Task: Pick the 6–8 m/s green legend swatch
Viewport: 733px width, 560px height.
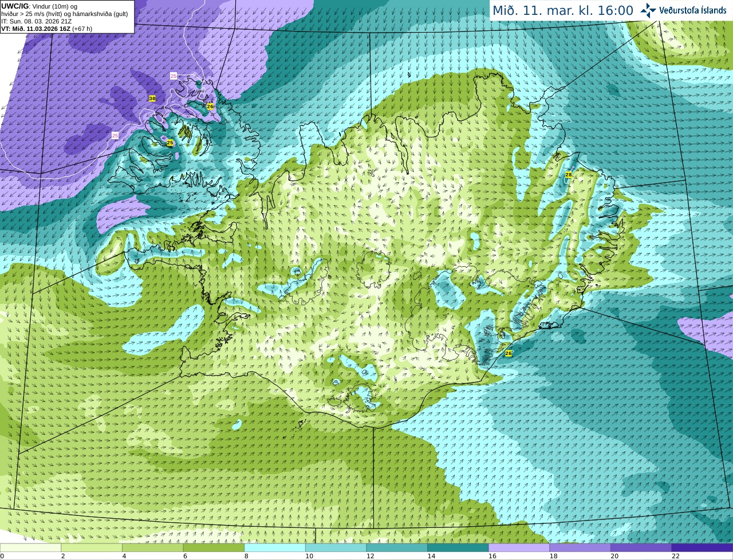Action: 214,547
